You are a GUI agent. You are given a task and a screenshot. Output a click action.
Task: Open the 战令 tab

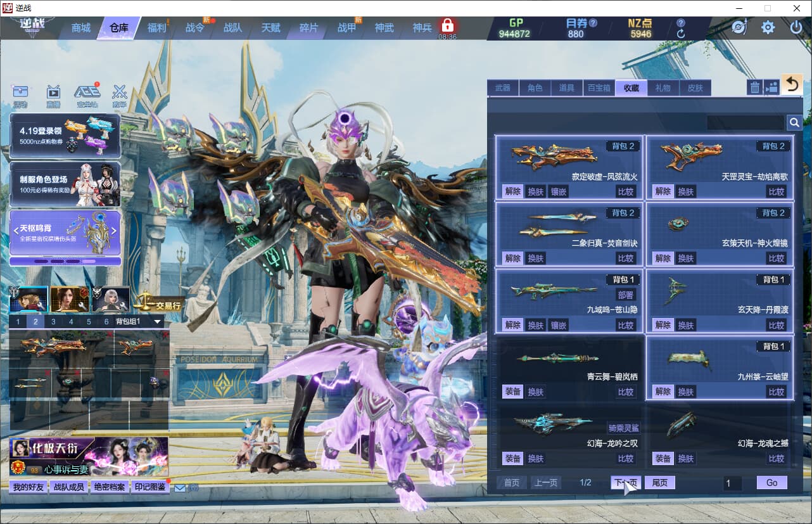click(195, 28)
